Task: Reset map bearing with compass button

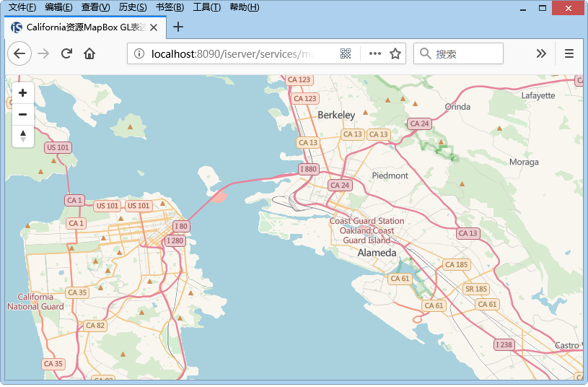Action: (23, 136)
